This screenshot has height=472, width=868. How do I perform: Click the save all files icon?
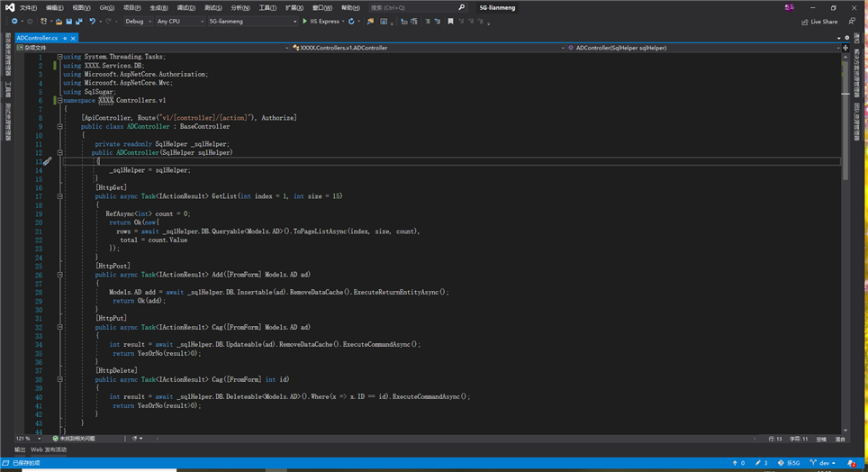[x=78, y=22]
